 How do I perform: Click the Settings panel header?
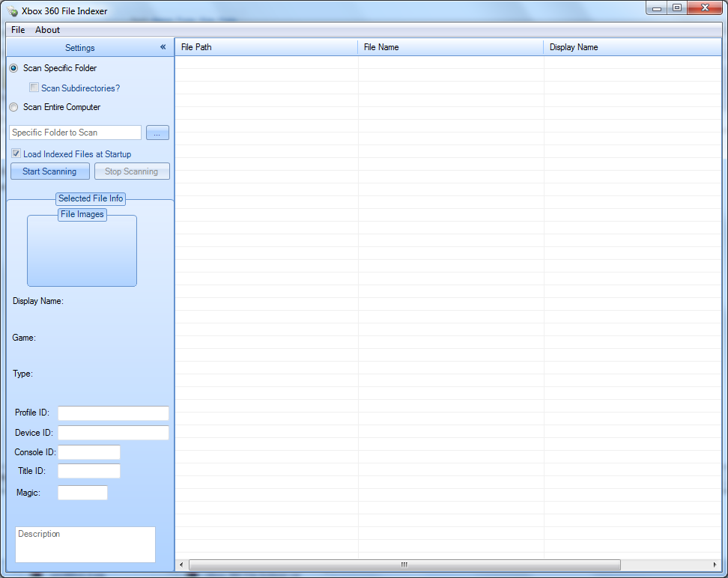tap(90, 47)
